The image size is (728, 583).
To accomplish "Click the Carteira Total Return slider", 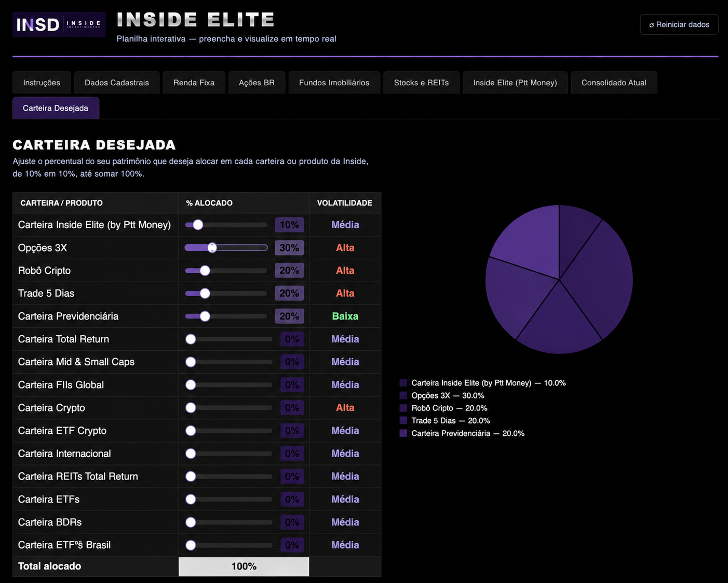I will click(x=229, y=339).
